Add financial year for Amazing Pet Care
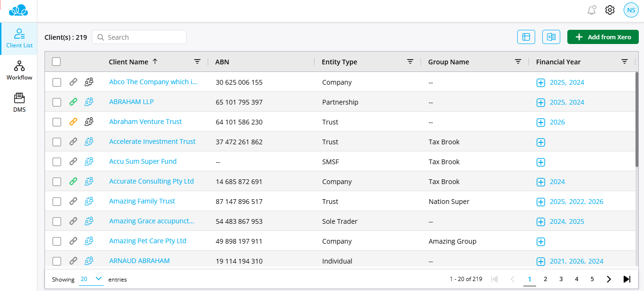The height and width of the screenshot is (291, 644). [x=541, y=241]
